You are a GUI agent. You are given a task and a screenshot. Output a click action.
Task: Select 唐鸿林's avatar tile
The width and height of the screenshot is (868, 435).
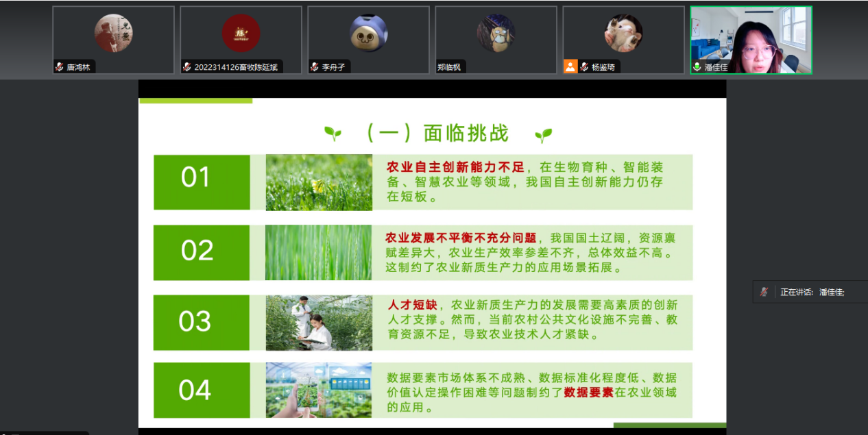click(113, 34)
